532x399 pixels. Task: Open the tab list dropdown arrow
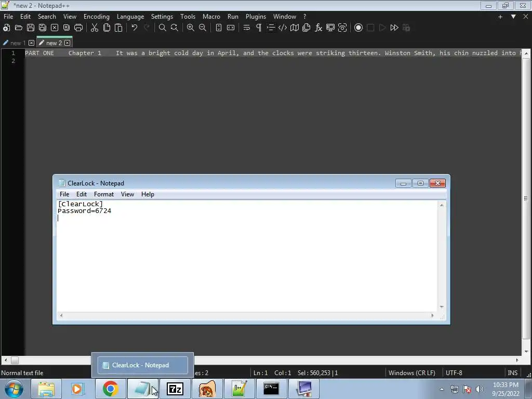click(513, 16)
